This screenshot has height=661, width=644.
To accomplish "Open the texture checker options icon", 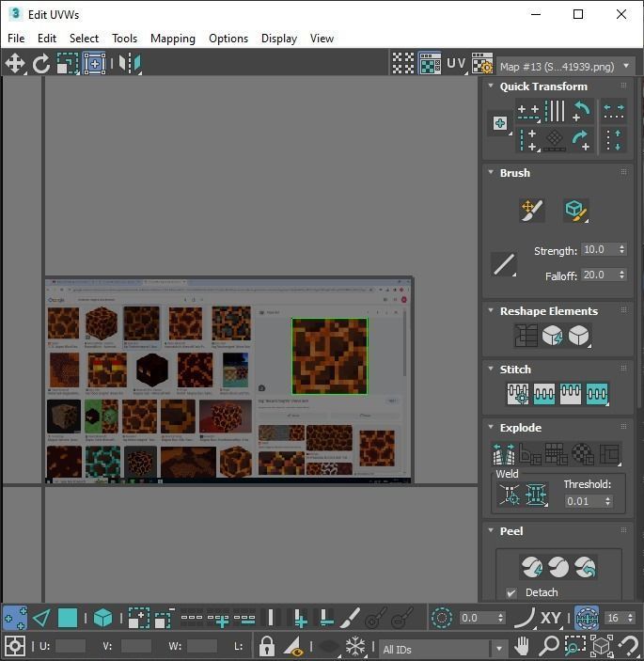I will click(x=481, y=64).
